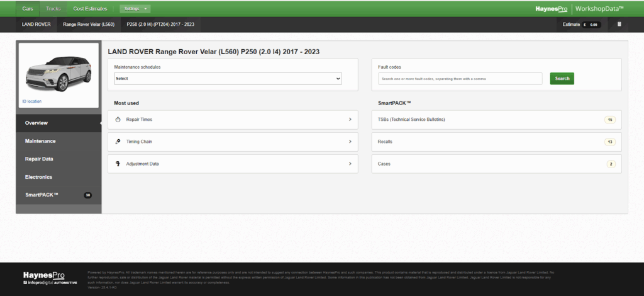Click the Timing Chain icon
644x296 pixels.
[118, 142]
